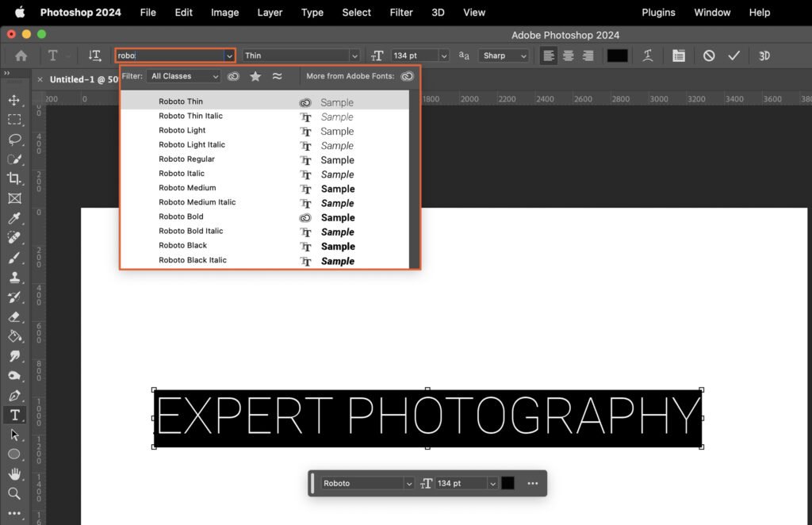Click the 3D icon in the options bar
Viewport: 812px width, 525px height.
click(764, 56)
